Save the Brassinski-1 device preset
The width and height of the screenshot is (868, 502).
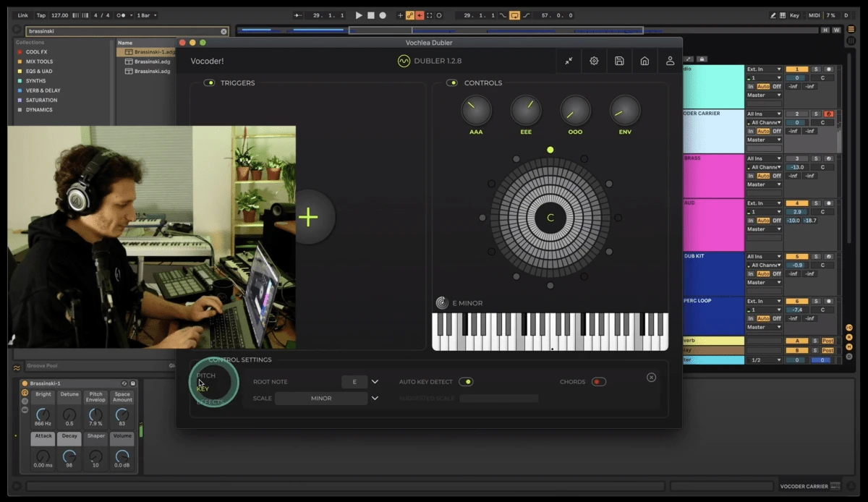coord(133,383)
